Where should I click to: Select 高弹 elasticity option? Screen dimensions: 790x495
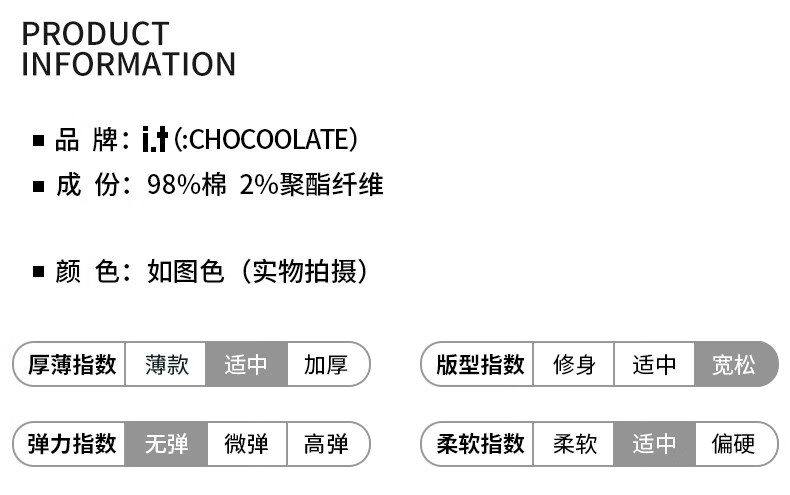(326, 444)
